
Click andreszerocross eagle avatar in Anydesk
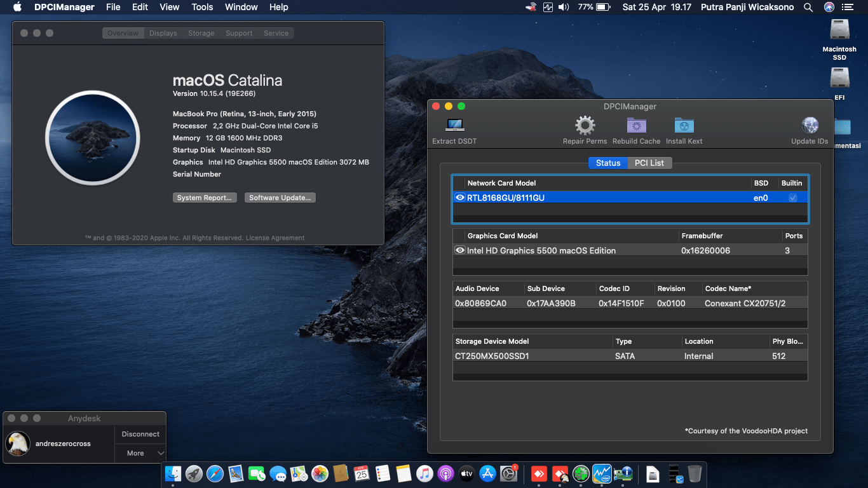18,444
